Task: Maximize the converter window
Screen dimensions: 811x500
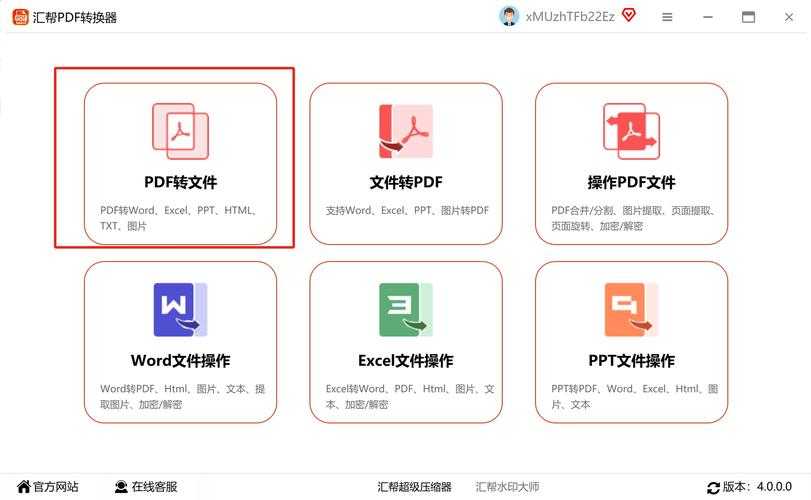Action: [748, 17]
